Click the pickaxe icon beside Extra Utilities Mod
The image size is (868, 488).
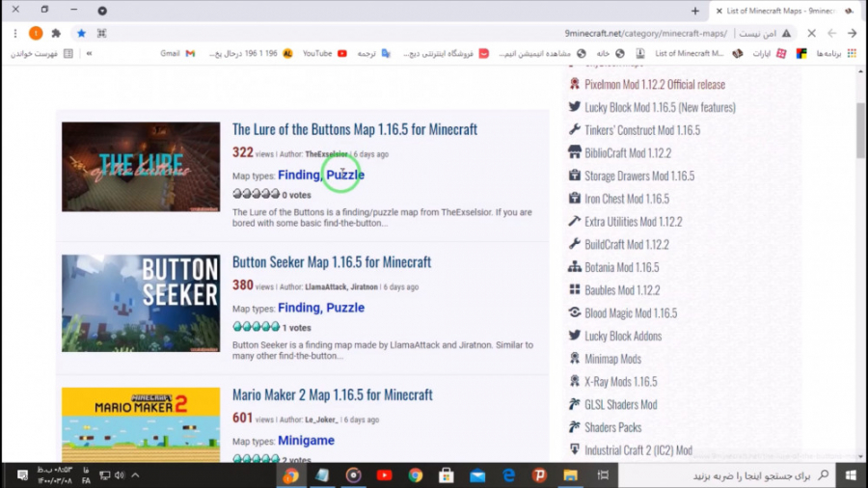click(574, 221)
